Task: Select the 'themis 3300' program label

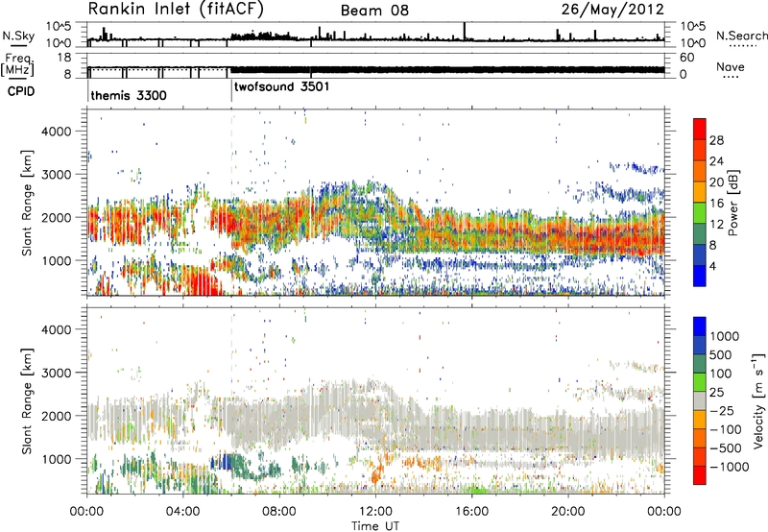Action: tap(129, 95)
